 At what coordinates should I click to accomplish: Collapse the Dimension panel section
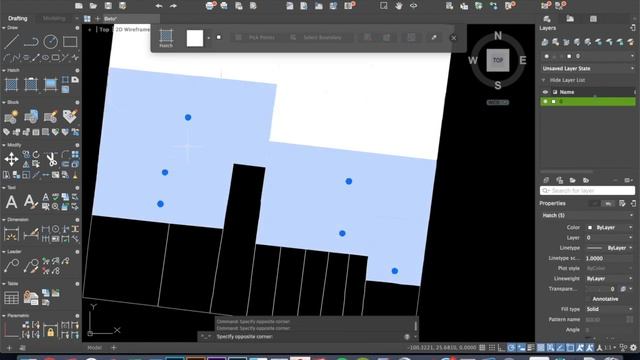4,220
